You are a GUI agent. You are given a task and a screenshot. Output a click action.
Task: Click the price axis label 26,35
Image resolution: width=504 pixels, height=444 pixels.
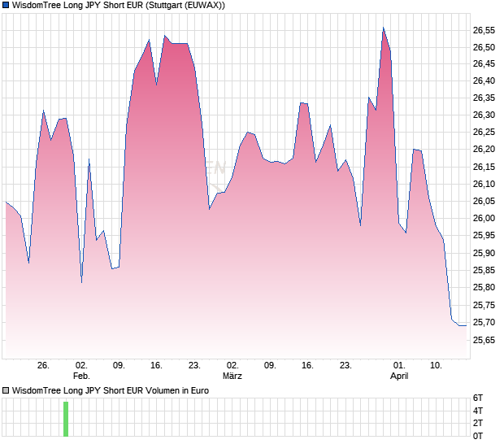[x=484, y=98]
